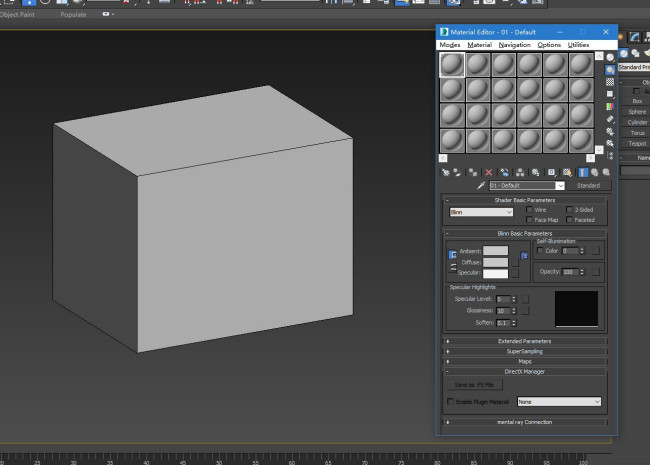Click the Torus primitive button
The width and height of the screenshot is (650, 465).
click(637, 133)
